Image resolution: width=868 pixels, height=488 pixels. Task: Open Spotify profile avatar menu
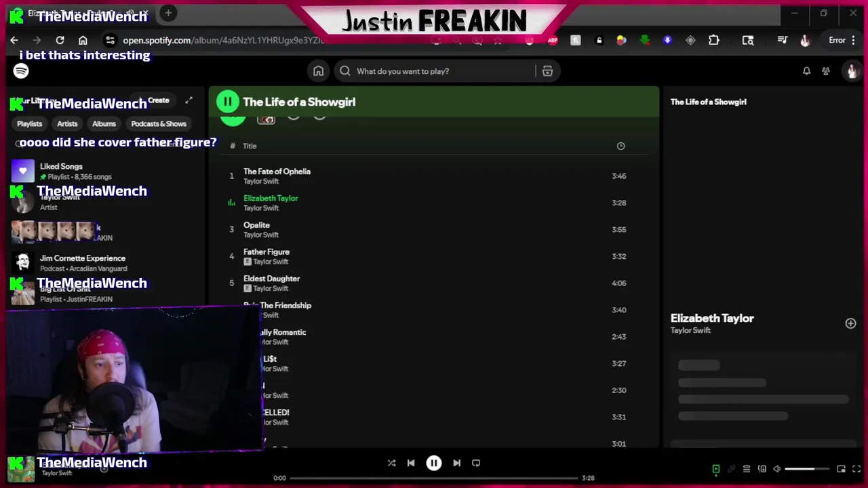tap(852, 71)
